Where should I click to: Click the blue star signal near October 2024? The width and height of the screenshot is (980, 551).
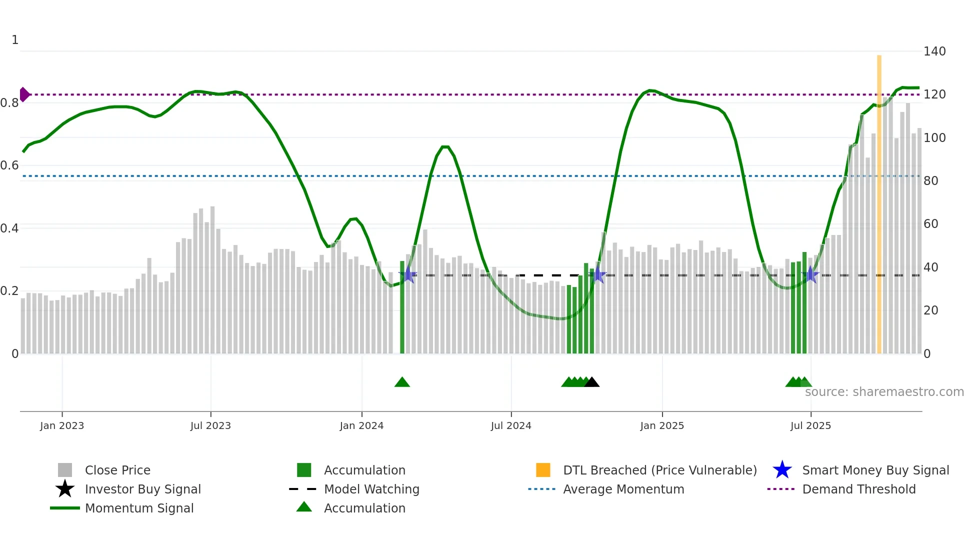click(597, 275)
